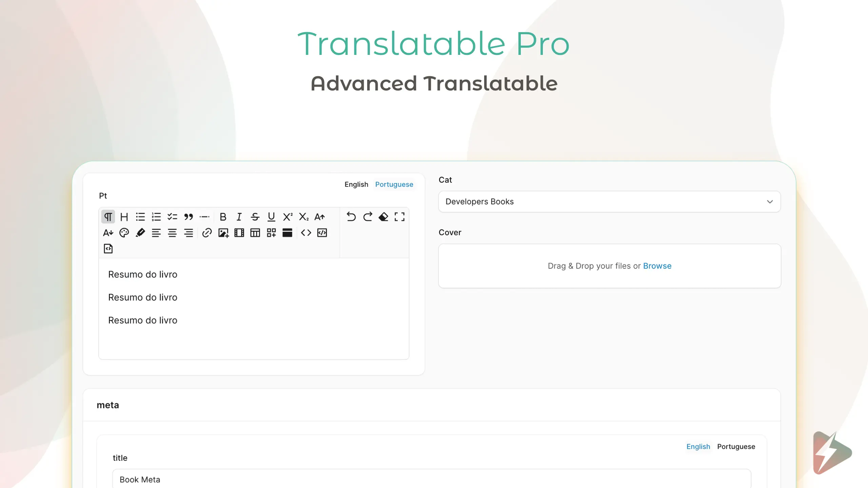Image resolution: width=868 pixels, height=488 pixels.
Task: Enter fullscreen mode in the editor
Action: [x=399, y=217]
